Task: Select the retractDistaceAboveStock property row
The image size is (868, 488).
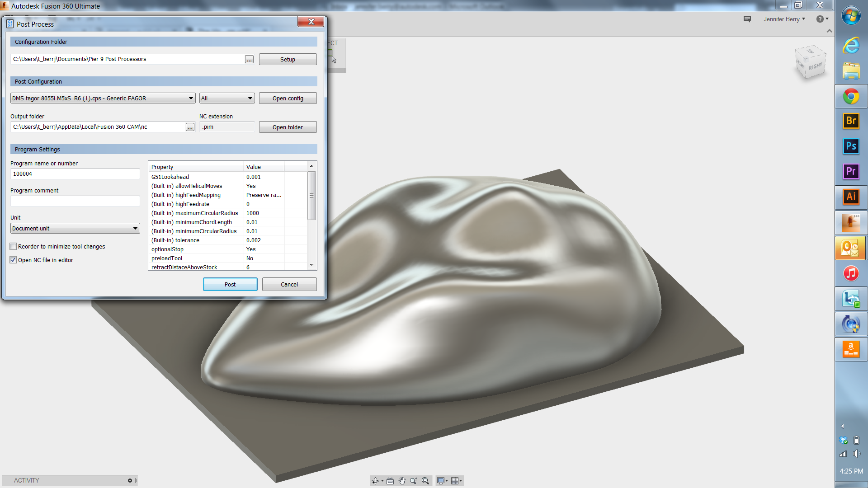Action: coord(228,267)
